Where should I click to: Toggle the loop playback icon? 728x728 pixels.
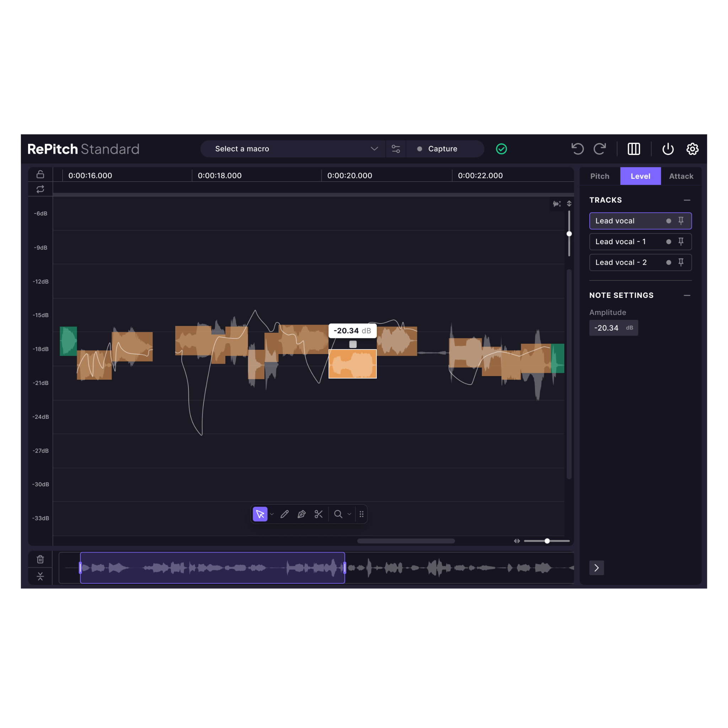click(40, 189)
